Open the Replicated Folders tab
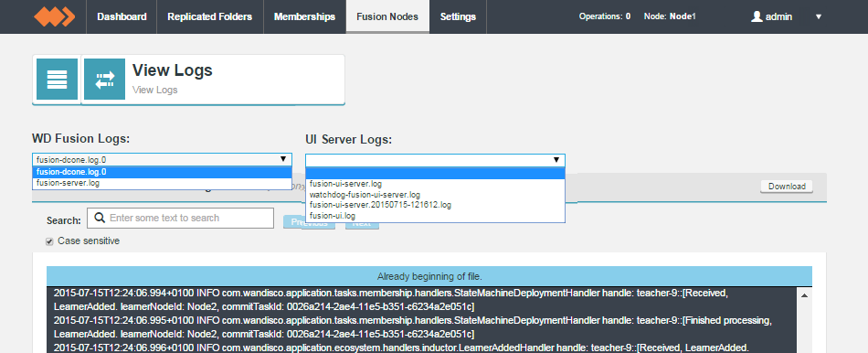 coord(210,16)
